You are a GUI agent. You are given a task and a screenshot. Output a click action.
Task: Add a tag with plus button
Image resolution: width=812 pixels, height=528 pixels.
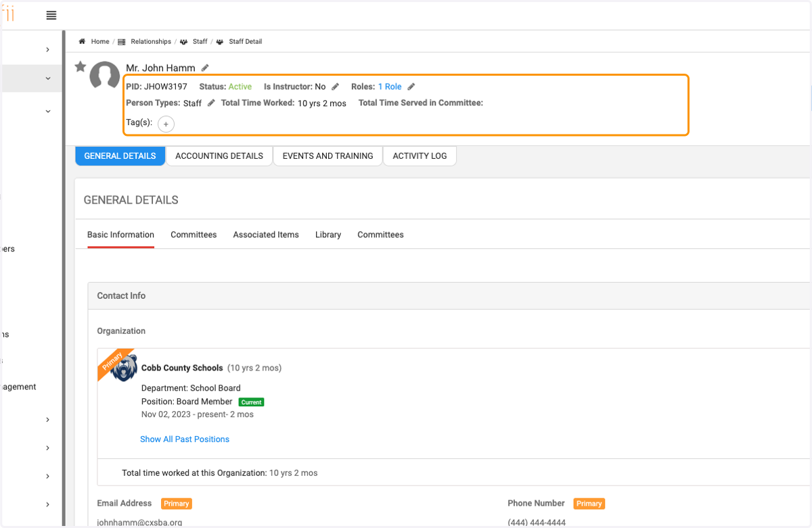166,124
